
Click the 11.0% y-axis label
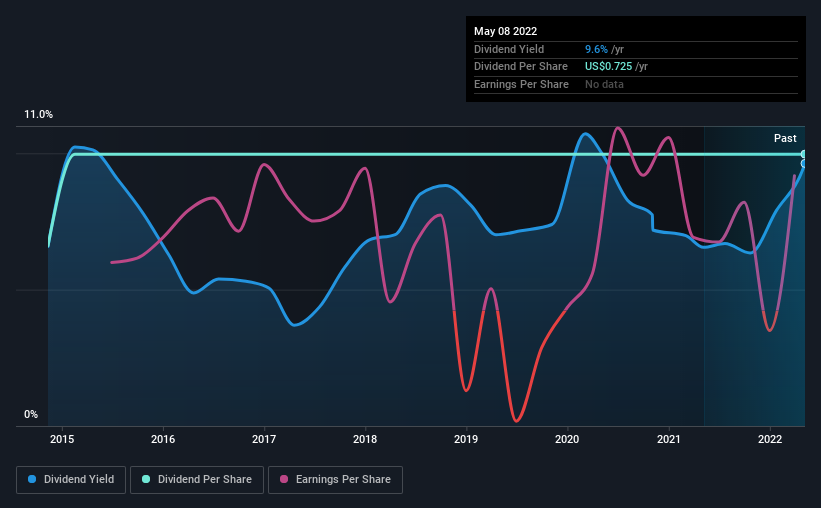38,115
